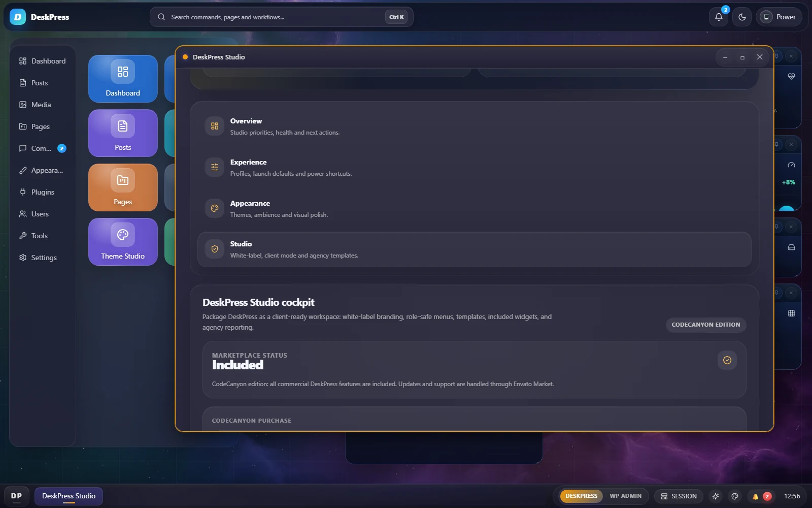Viewport: 812px width, 508px height.
Task: Close the heart-pulse widget behind Studio window
Action: tap(791, 56)
